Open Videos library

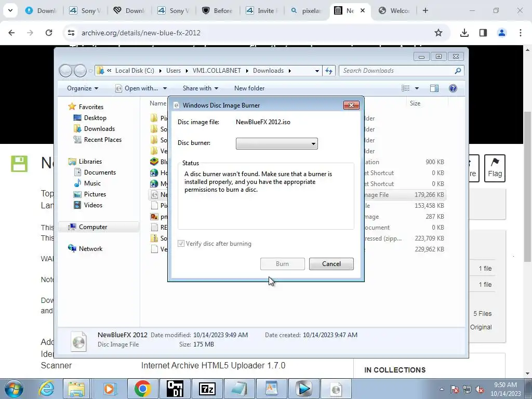point(93,205)
